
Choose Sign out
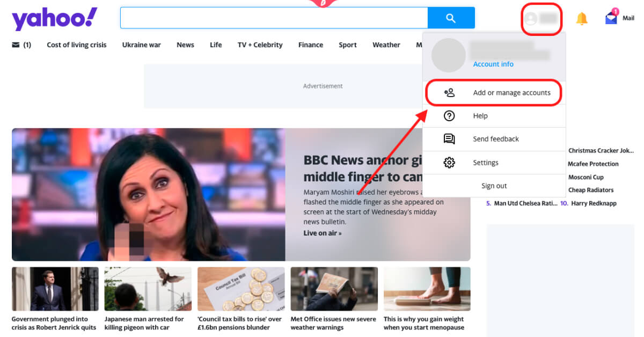click(494, 186)
